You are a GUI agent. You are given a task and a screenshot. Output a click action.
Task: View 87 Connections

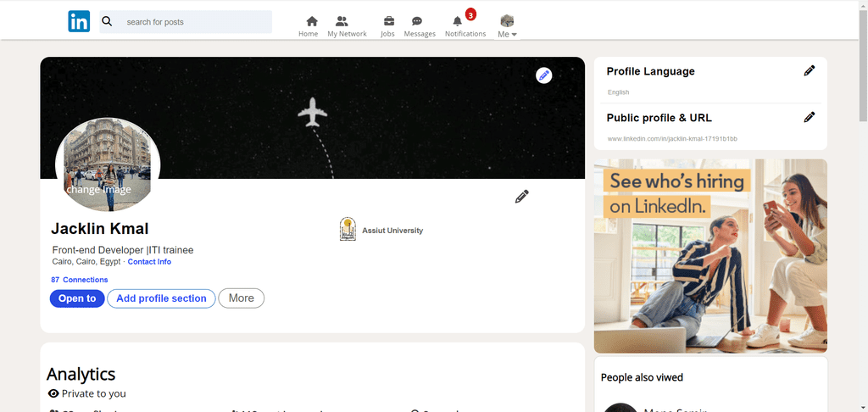79,280
